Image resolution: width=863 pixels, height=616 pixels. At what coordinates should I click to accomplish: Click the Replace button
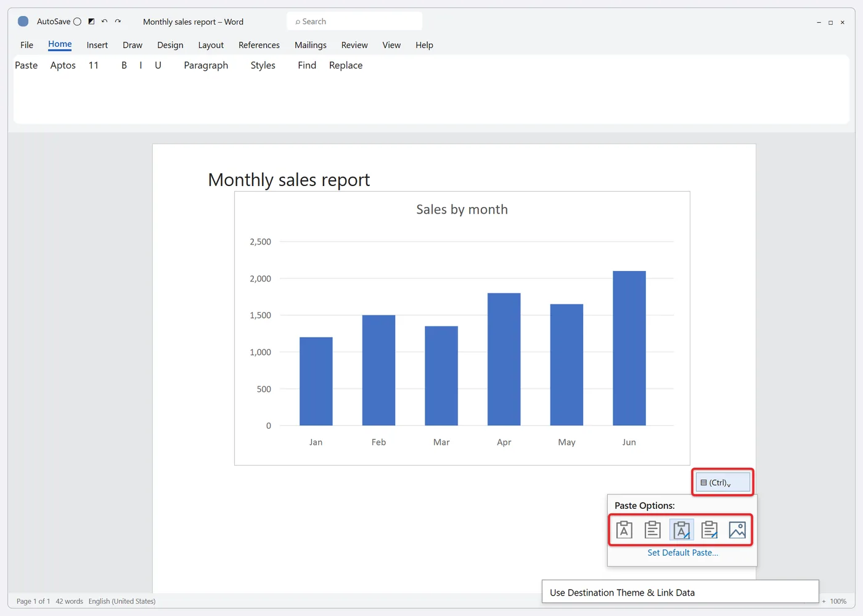pyautogui.click(x=346, y=65)
